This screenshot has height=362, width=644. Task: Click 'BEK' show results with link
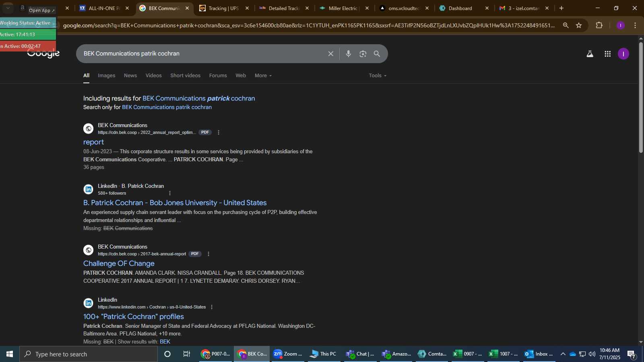point(165,342)
